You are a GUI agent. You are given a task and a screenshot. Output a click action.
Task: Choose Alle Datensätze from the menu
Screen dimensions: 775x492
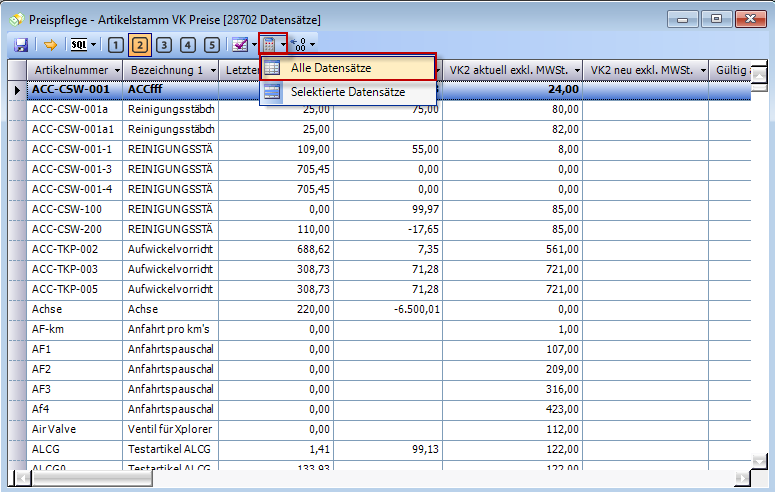click(332, 68)
